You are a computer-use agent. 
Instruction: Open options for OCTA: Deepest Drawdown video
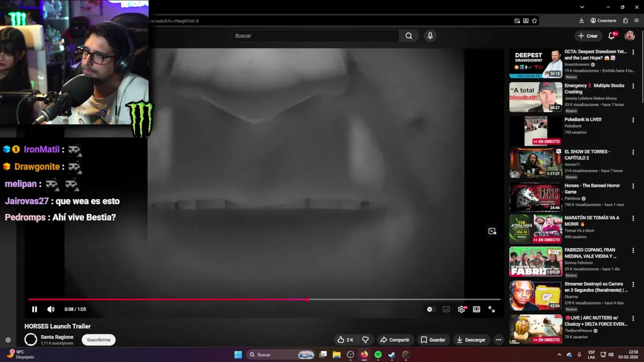coord(633,52)
